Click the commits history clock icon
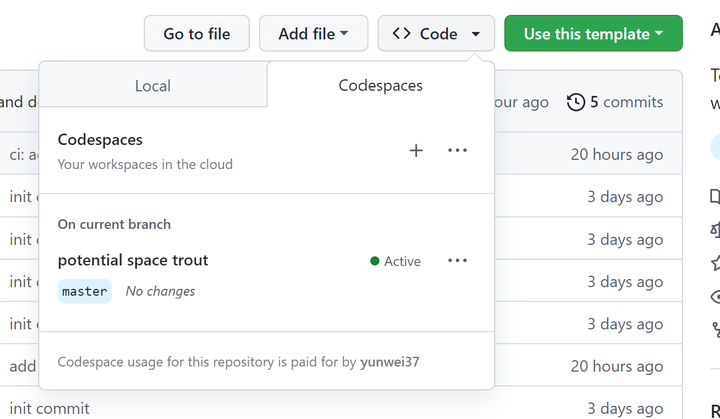720x419 pixels. tap(576, 102)
